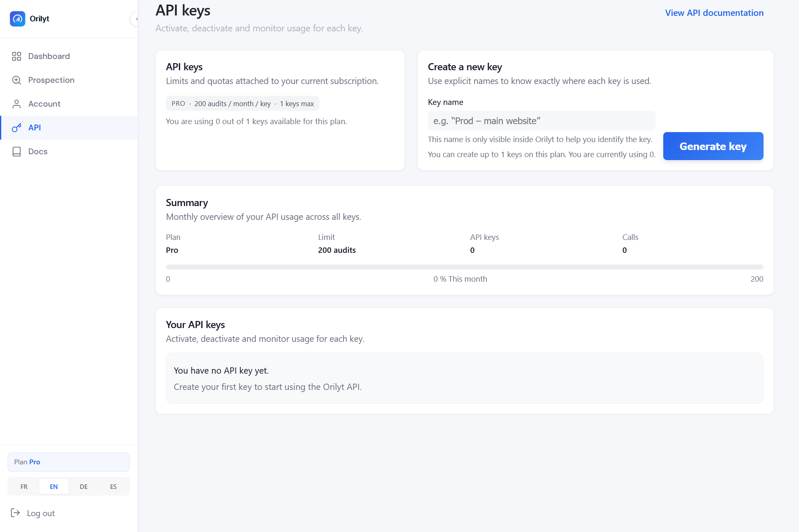Click the Docs book icon
799x532 pixels.
[17, 152]
